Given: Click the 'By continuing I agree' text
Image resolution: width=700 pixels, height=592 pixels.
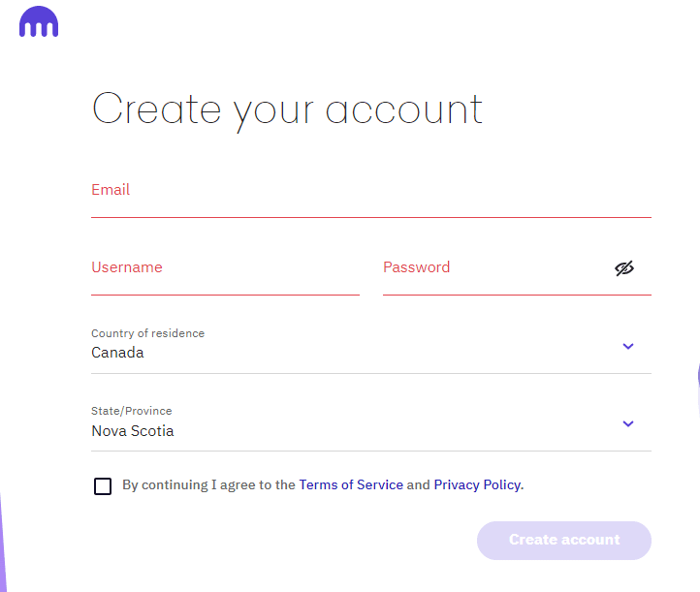Looking at the screenshot, I should 208,485.
